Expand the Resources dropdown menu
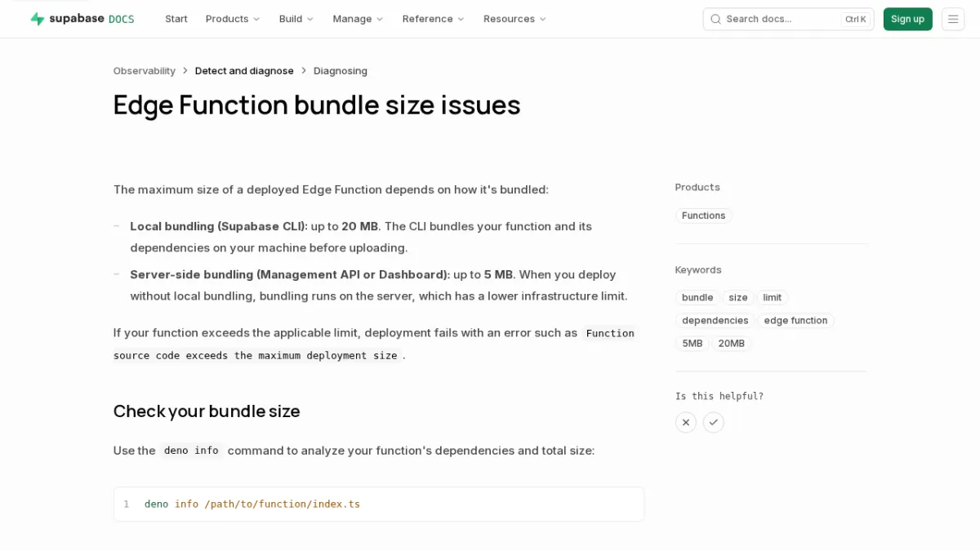The height and width of the screenshot is (551, 980). pos(514,19)
